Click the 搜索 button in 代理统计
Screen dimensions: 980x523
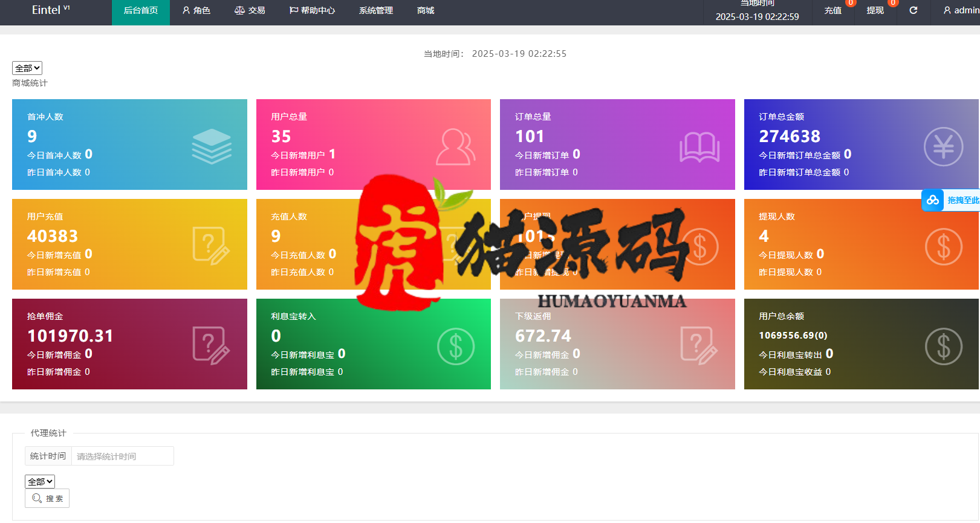47,498
